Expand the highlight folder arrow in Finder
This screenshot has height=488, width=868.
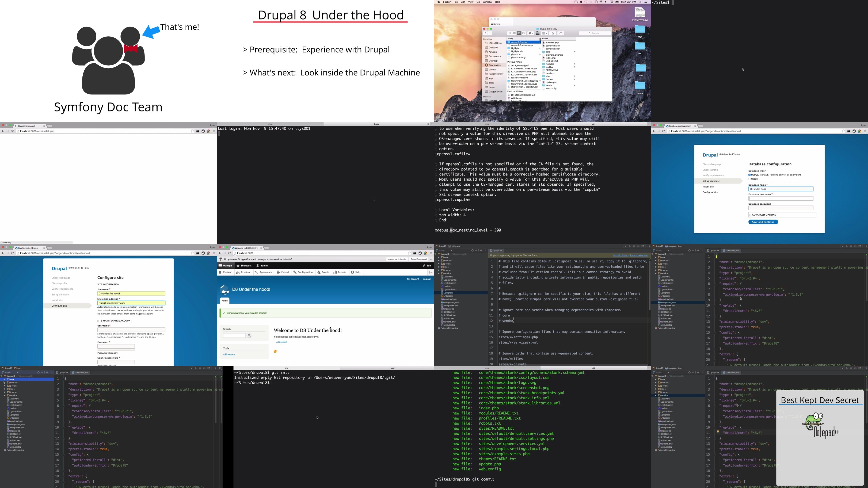[x=540, y=48]
